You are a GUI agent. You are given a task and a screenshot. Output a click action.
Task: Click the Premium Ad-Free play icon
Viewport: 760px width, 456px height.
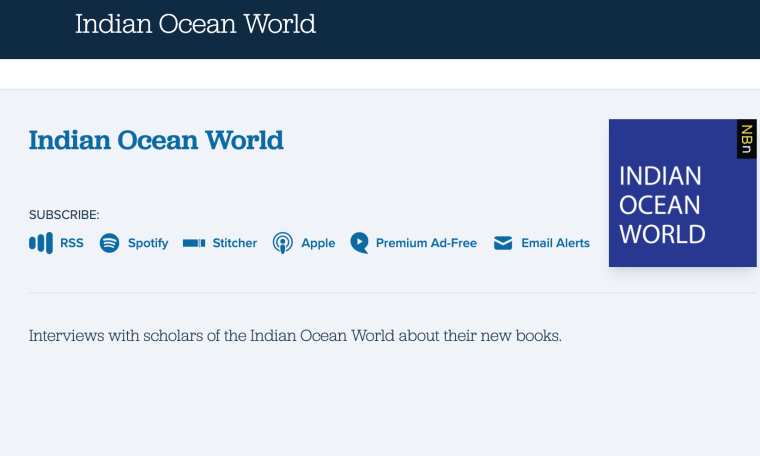coord(360,243)
